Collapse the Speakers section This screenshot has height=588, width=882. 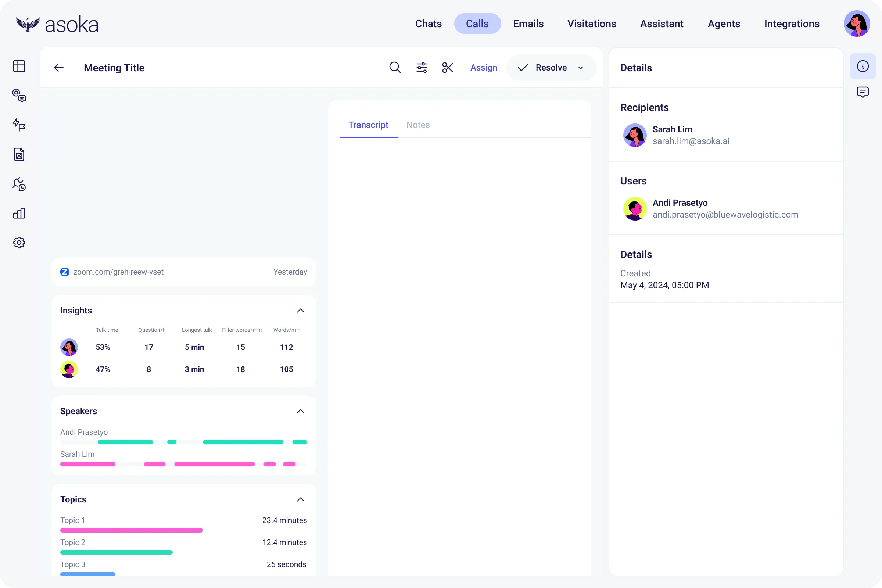coord(300,411)
